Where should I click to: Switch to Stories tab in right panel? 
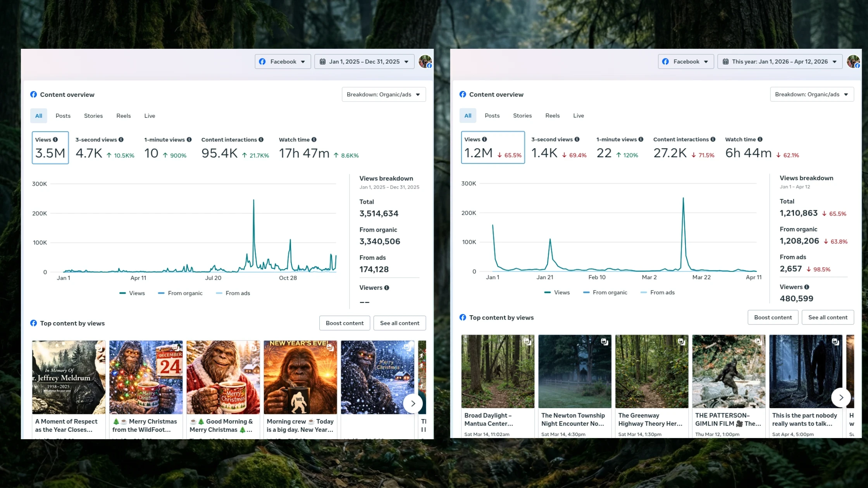pos(522,116)
